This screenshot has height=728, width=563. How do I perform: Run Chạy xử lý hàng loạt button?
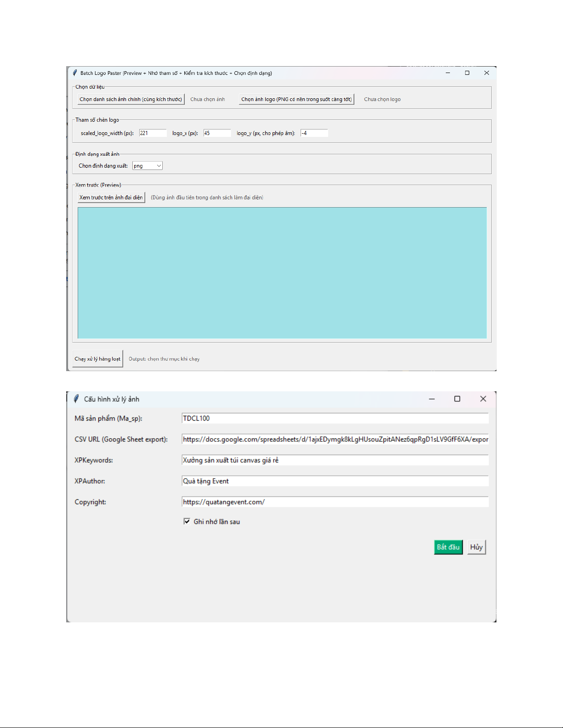coord(97,359)
